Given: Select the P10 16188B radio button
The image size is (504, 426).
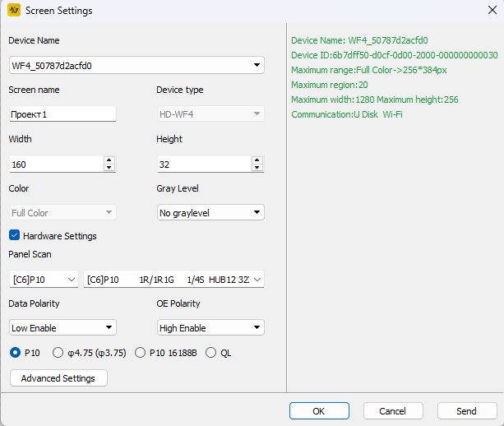Looking at the screenshot, I should click(x=140, y=353).
